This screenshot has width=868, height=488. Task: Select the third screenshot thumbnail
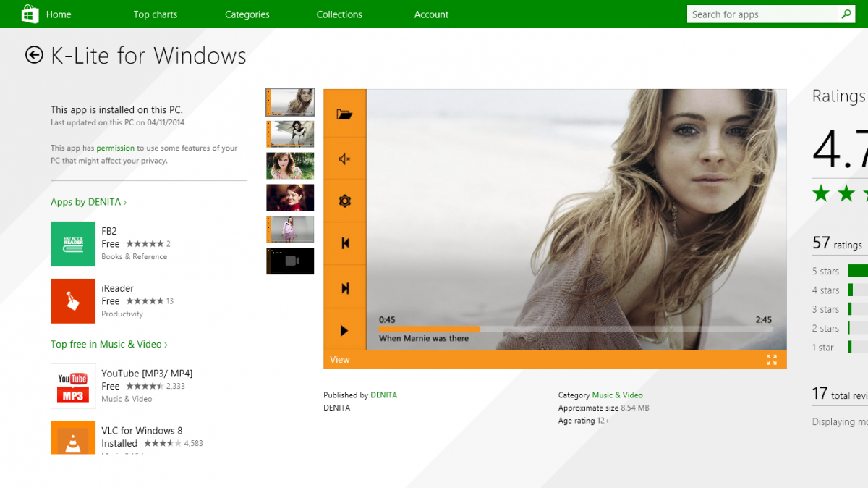click(x=290, y=166)
